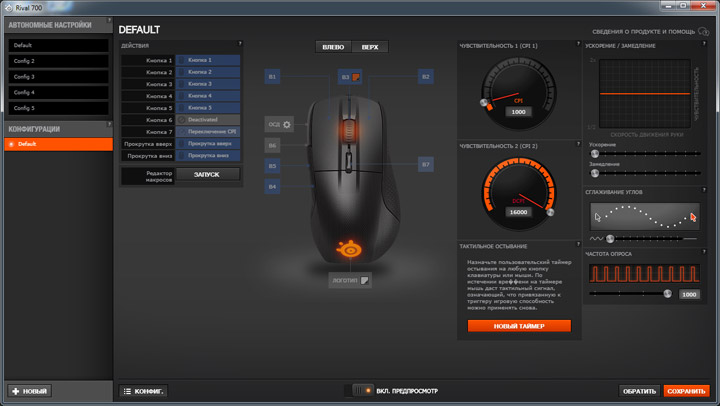720x406 pixels.
Task: Select the B4 button marker
Action: click(x=272, y=186)
